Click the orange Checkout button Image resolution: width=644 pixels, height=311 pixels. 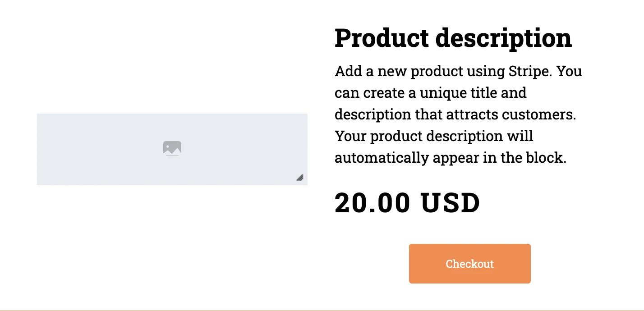pos(469,264)
